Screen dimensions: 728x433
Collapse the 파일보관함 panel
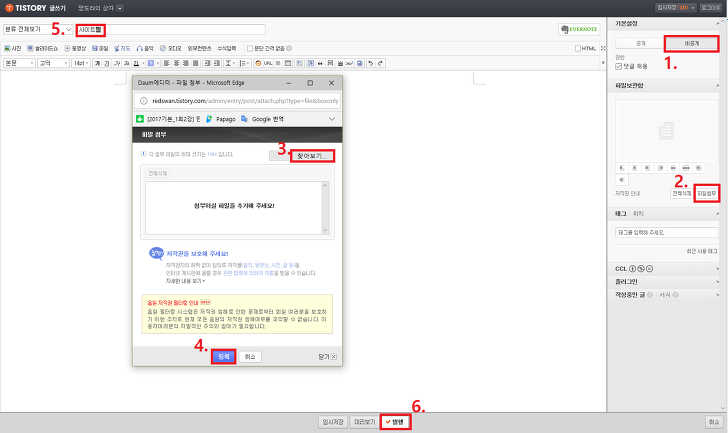tap(717, 85)
